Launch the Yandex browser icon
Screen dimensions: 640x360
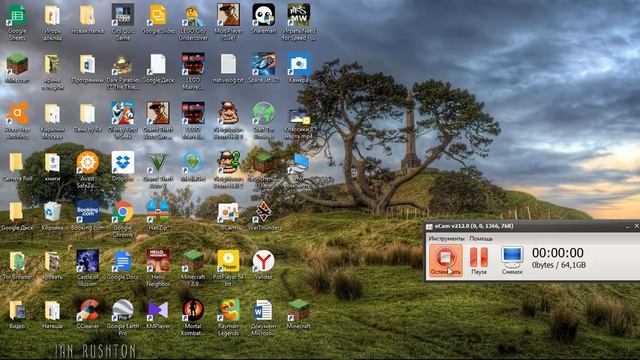(263, 264)
